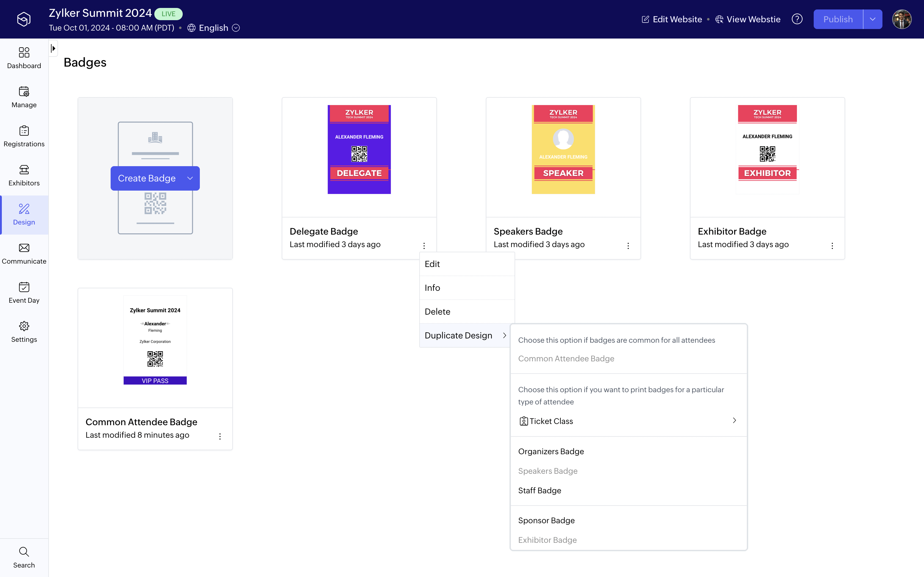Image resolution: width=924 pixels, height=577 pixels.
Task: Click the Create Badge button
Action: [147, 178]
